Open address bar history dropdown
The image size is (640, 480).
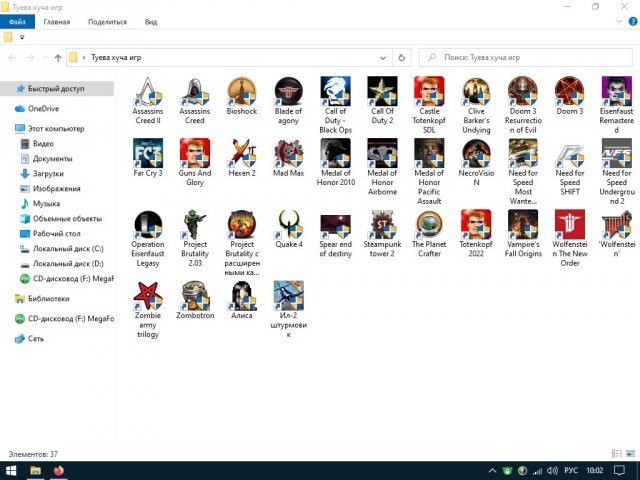(x=383, y=58)
